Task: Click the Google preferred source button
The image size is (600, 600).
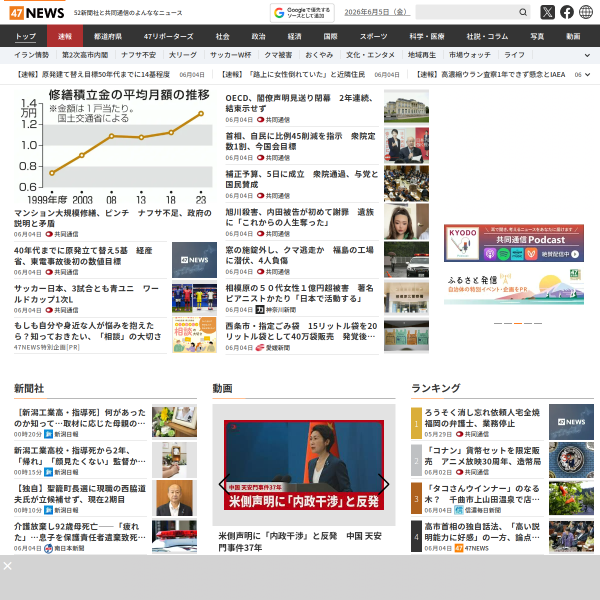Action: click(302, 13)
